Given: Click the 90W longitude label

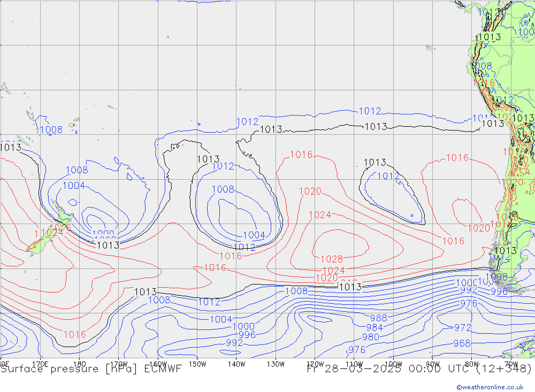Looking at the screenshot, I should click(433, 364).
